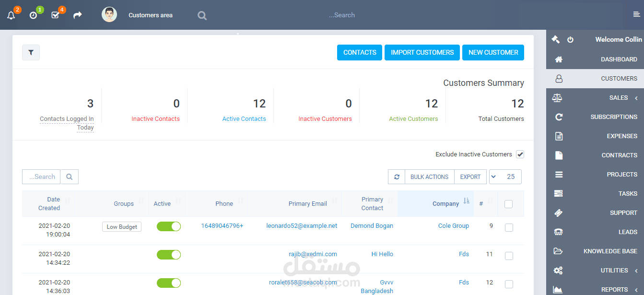Expand the Reports menu chevron
Image resolution: width=644 pixels, height=295 pixels.
coord(636,290)
